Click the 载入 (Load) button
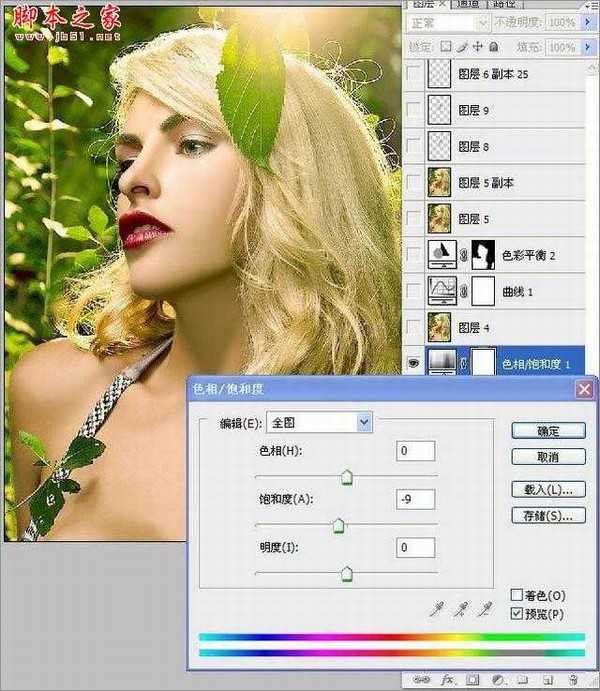This screenshot has height=691, width=600. (x=547, y=490)
